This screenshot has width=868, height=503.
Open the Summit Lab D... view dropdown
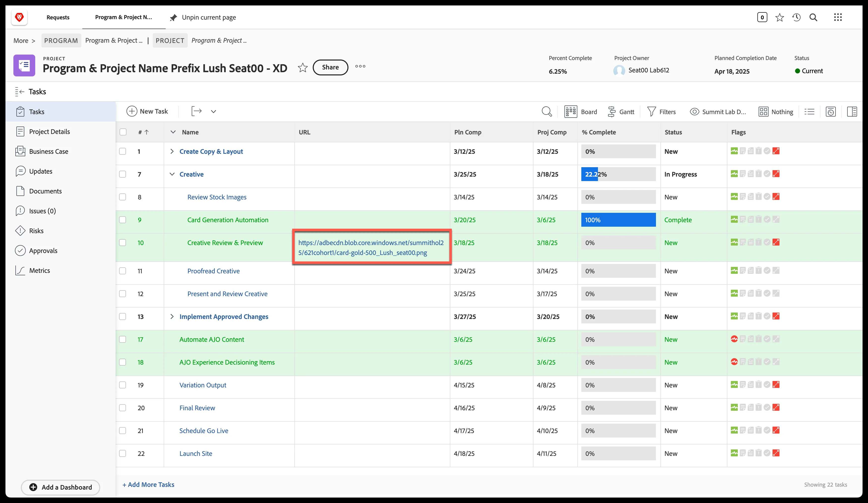pos(718,112)
